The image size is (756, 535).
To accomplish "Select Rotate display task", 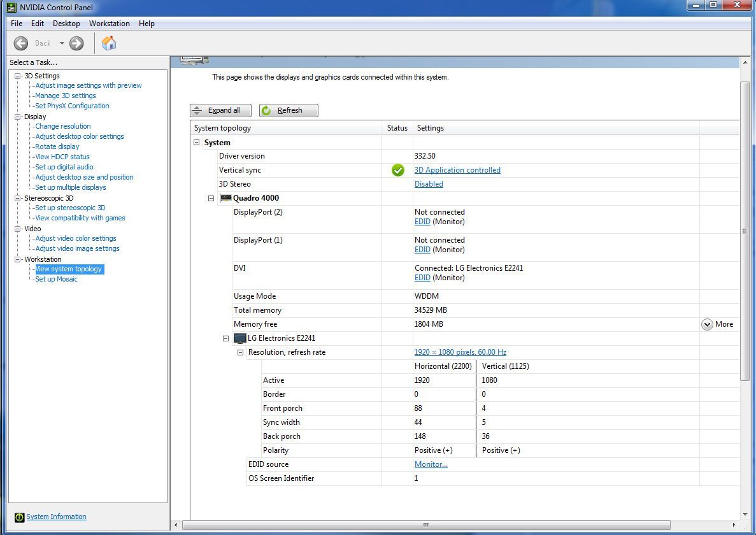I will click(57, 146).
